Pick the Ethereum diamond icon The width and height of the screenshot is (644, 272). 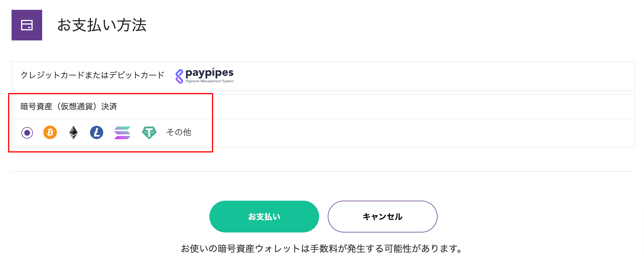coord(73,133)
